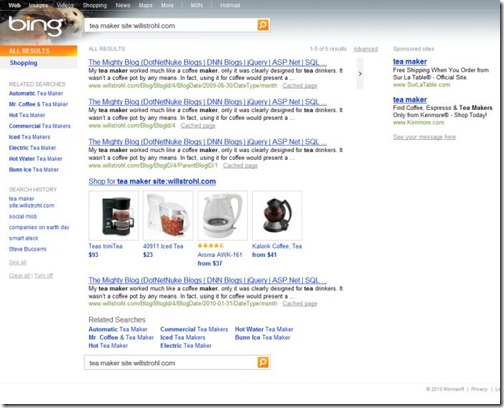Select the Web tab in top navigation
Viewport: 504px width, 408px height.
tap(14, 5)
